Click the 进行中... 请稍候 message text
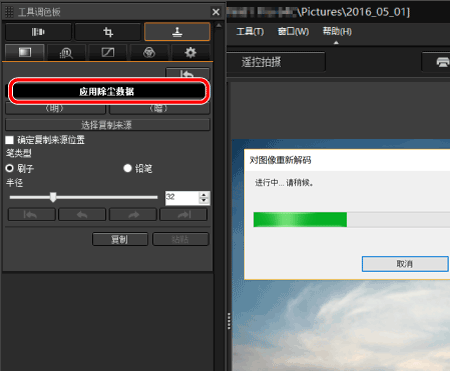450x371 pixels. click(x=285, y=183)
